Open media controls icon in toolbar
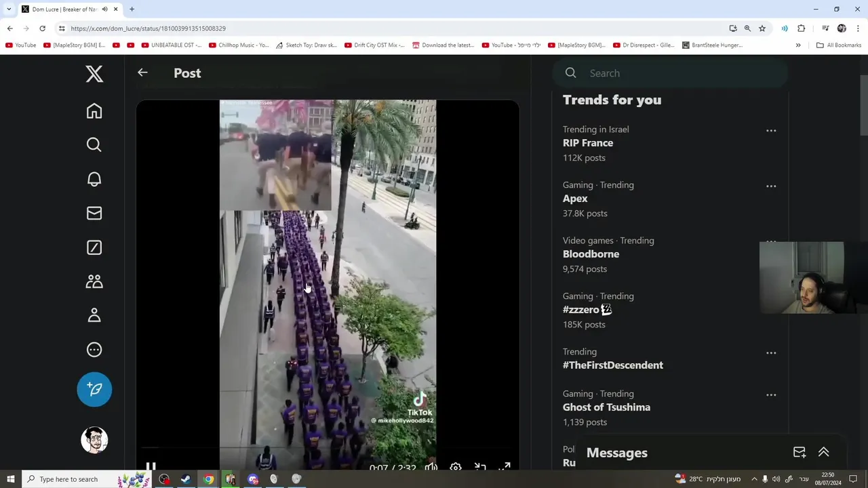Viewport: 868px width, 488px height. tap(825, 28)
